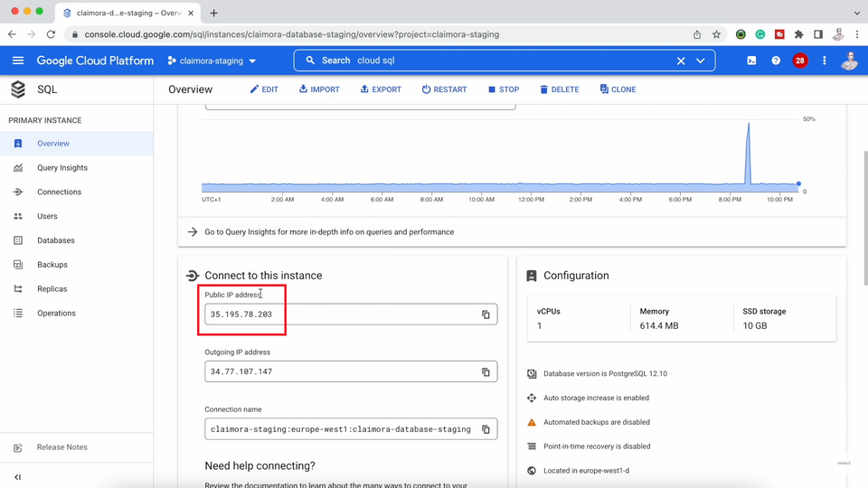Click EDIT instance button

click(264, 89)
